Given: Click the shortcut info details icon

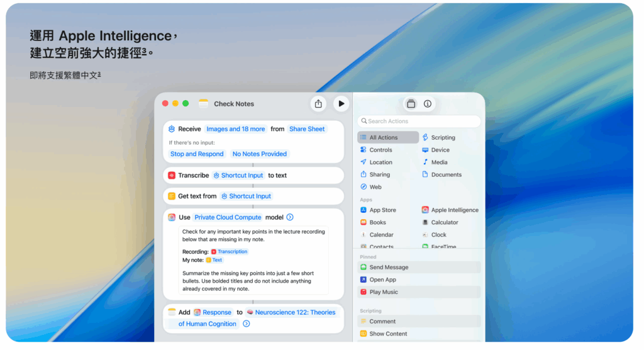Looking at the screenshot, I should click(428, 104).
